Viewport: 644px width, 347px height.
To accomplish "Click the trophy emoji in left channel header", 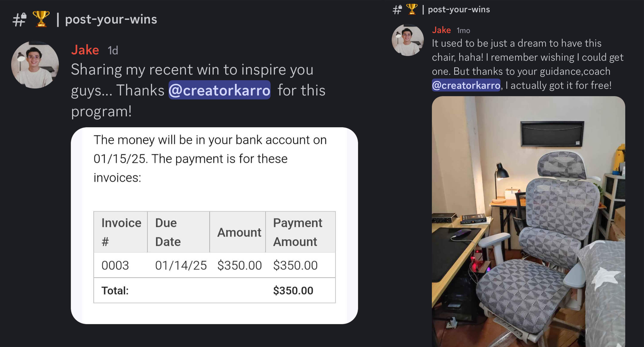I will pos(41,19).
